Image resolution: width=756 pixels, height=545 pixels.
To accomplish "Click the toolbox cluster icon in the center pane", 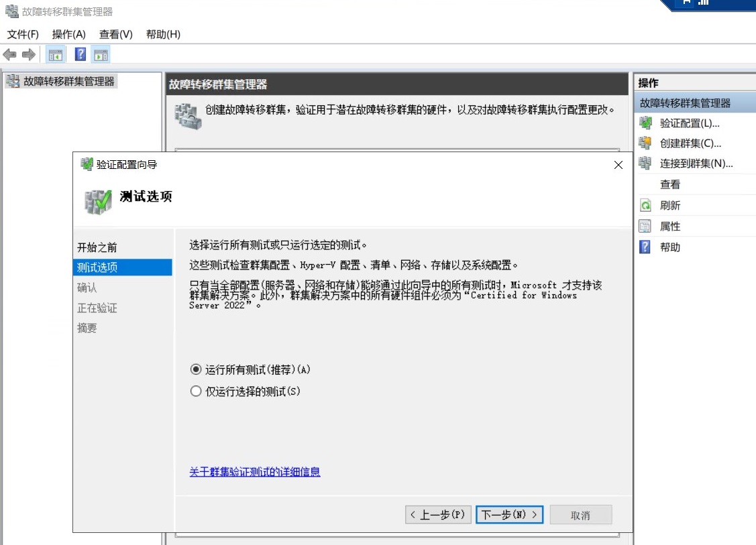I will click(x=188, y=116).
